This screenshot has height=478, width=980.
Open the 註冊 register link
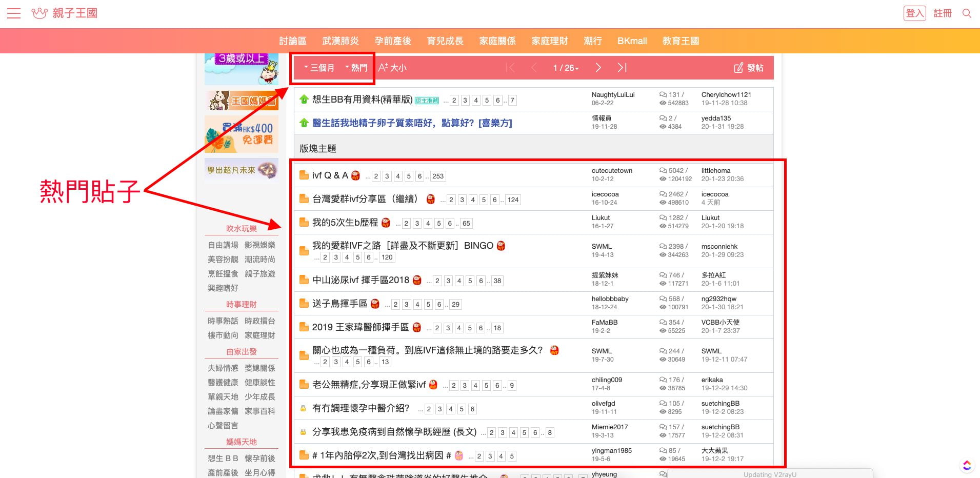[x=942, y=13]
